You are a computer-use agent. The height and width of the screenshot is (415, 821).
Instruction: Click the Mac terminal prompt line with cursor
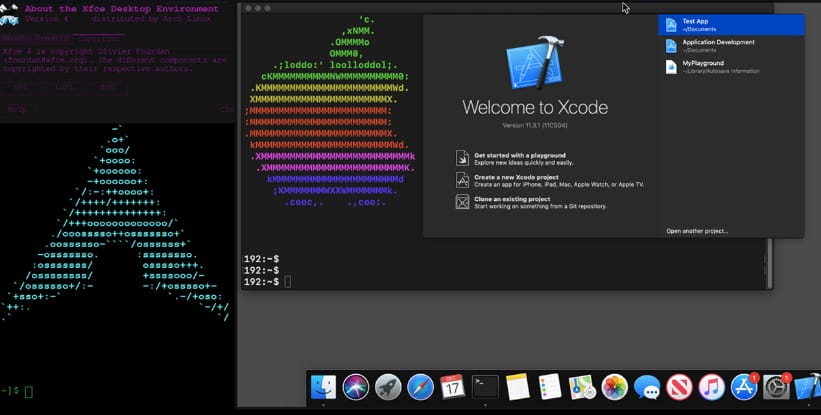pos(267,282)
